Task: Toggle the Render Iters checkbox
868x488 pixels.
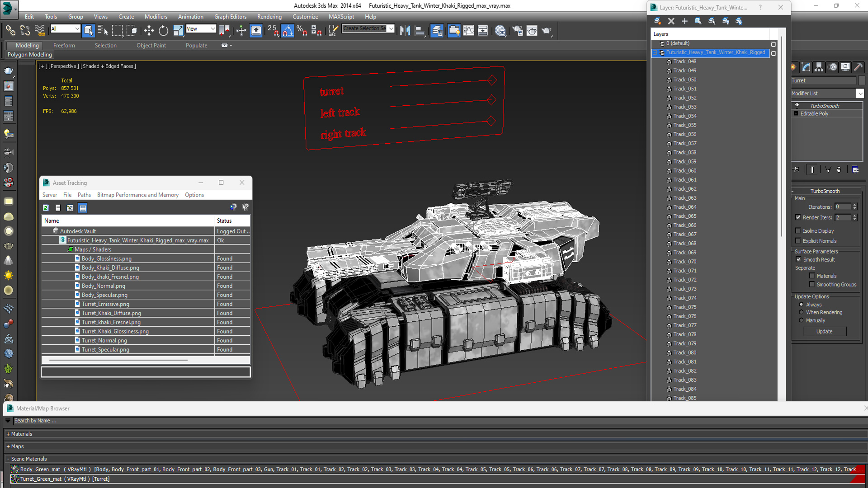Action: click(x=798, y=217)
